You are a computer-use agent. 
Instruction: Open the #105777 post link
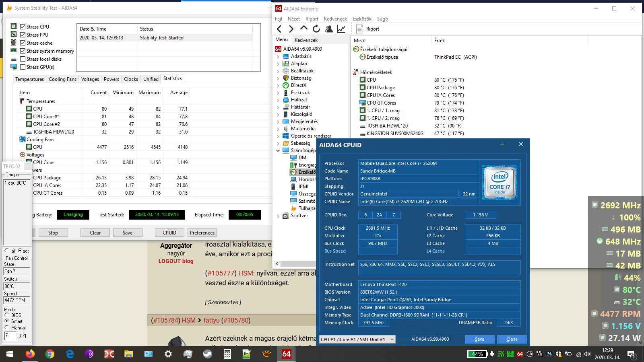220,273
